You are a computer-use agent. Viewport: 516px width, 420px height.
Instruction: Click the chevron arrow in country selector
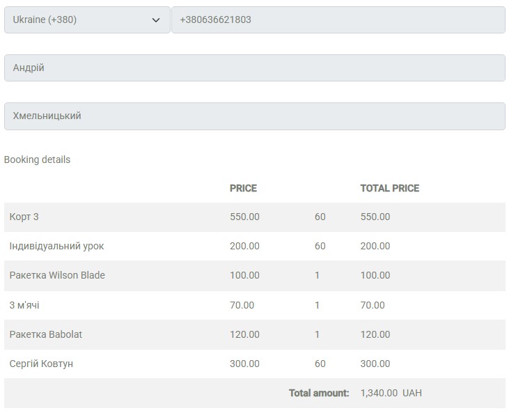tap(156, 20)
